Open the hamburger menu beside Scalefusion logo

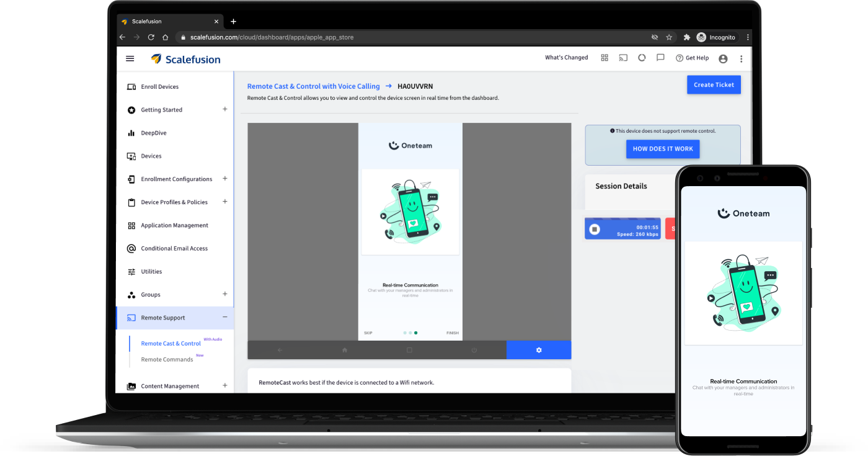pos(130,58)
